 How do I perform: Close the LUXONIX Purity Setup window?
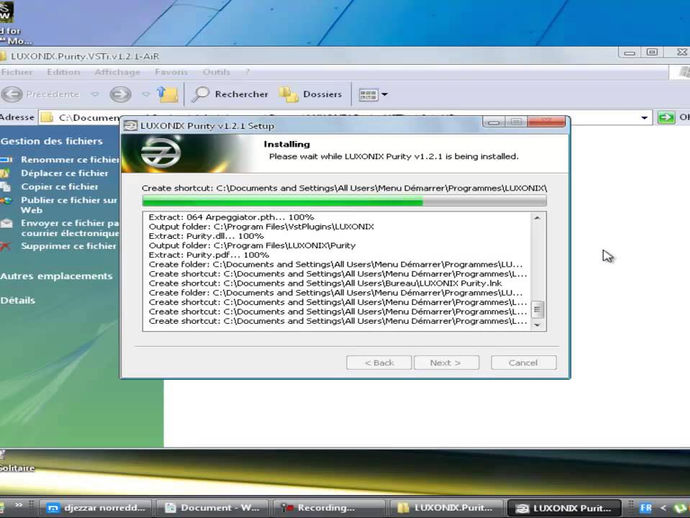(x=546, y=122)
